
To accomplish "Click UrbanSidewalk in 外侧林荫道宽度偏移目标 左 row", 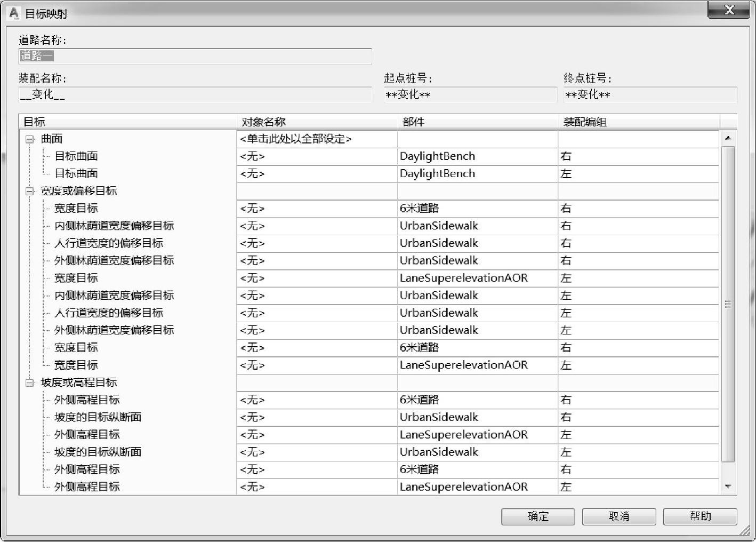I will coord(439,330).
